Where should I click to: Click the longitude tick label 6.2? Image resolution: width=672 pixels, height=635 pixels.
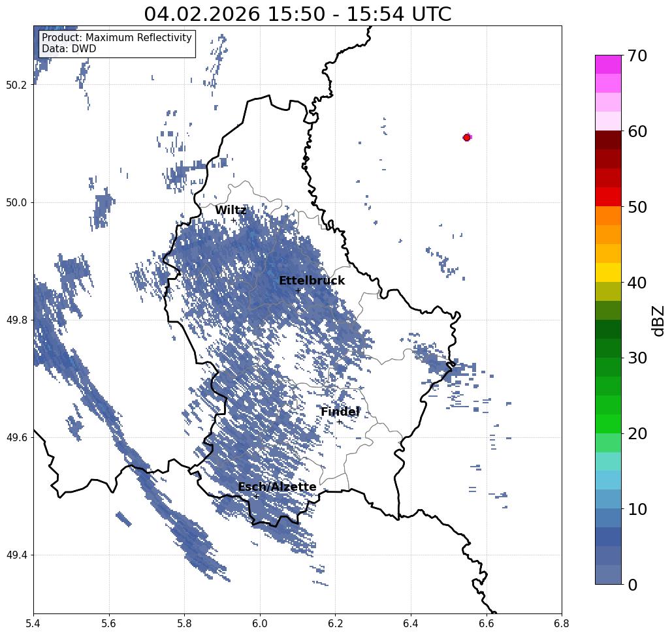tap(336, 623)
